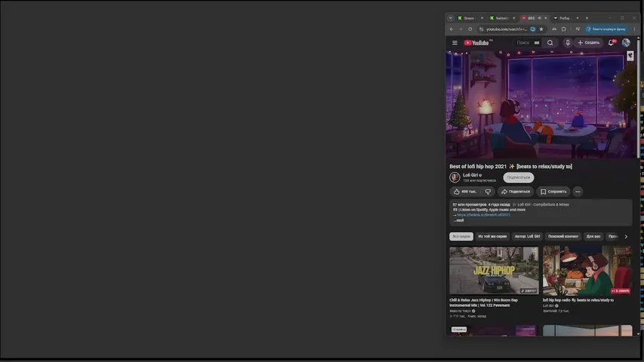Click the main lofi video player
The width and height of the screenshot is (644, 362).
[x=541, y=104]
